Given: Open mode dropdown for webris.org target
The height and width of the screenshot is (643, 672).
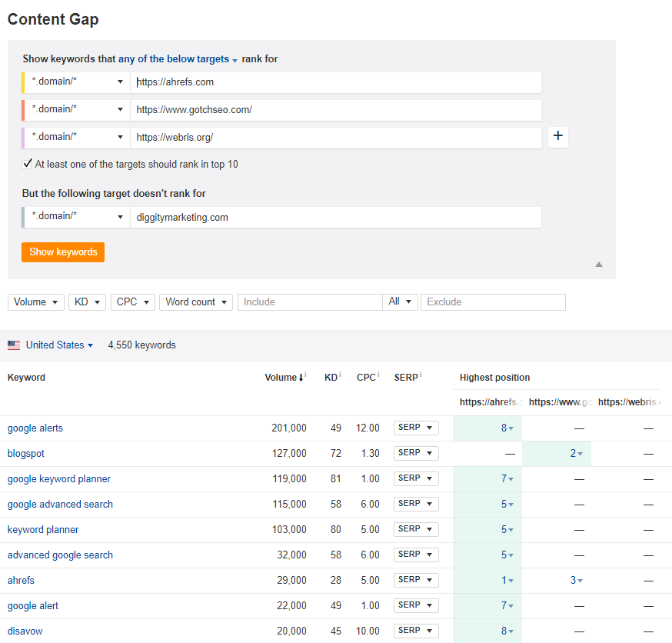Looking at the screenshot, I should click(x=77, y=137).
